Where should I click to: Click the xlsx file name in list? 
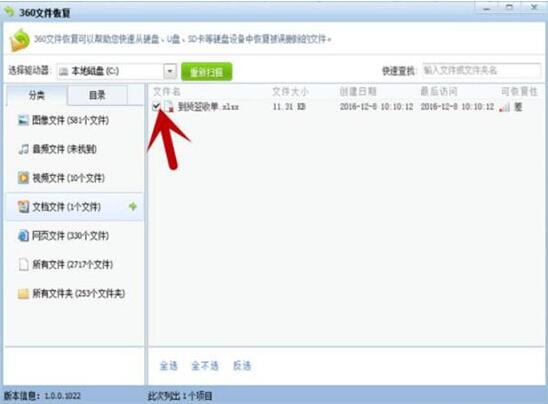click(x=208, y=106)
